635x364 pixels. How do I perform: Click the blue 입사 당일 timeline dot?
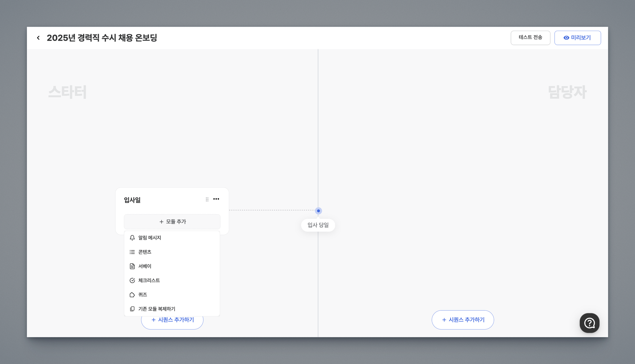coord(318,211)
